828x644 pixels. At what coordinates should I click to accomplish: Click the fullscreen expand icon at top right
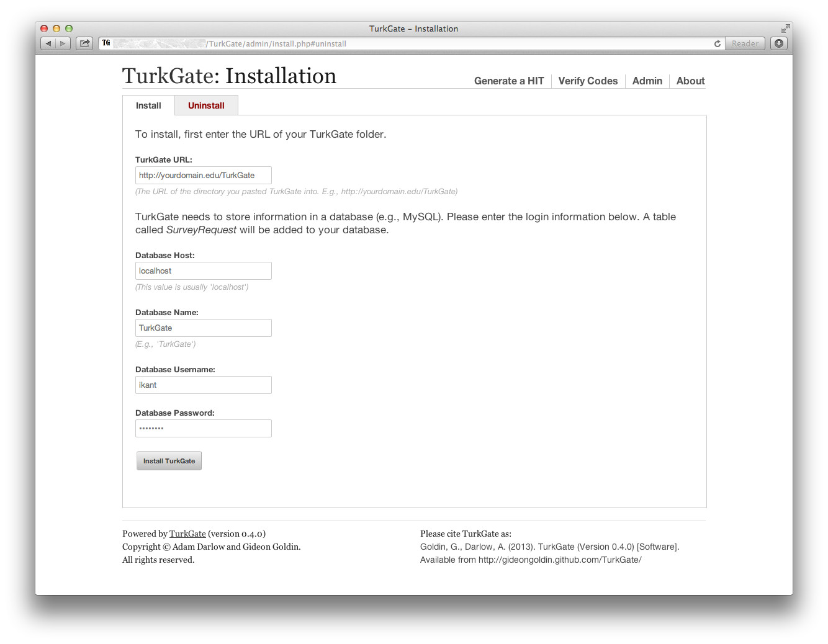785,28
